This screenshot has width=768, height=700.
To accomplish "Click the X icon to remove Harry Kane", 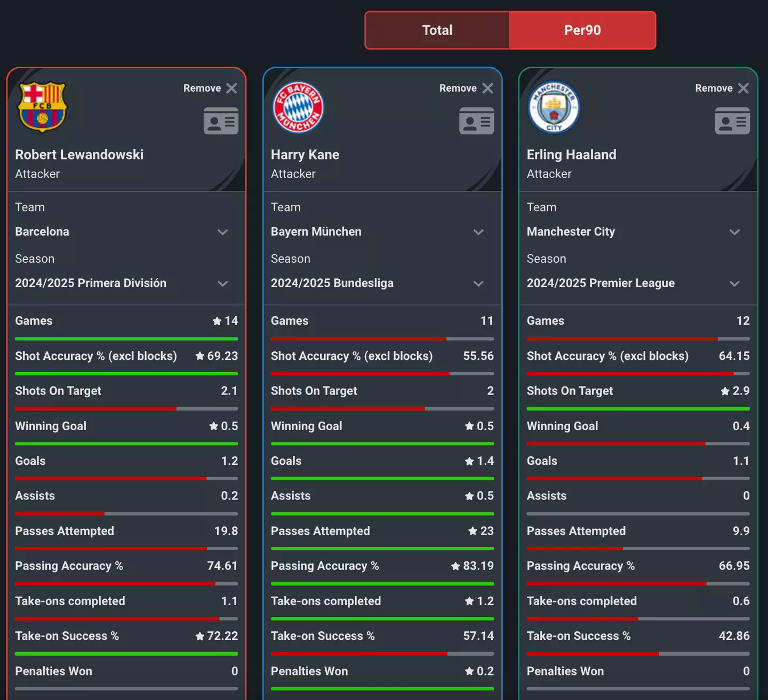I will coord(487,88).
